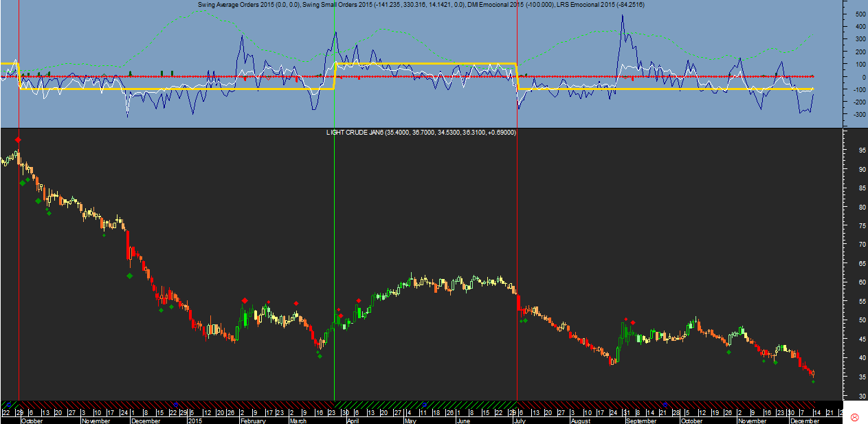
Task: Click the LIGHT CRUDE JAN6 chart title
Action: (x=355, y=132)
